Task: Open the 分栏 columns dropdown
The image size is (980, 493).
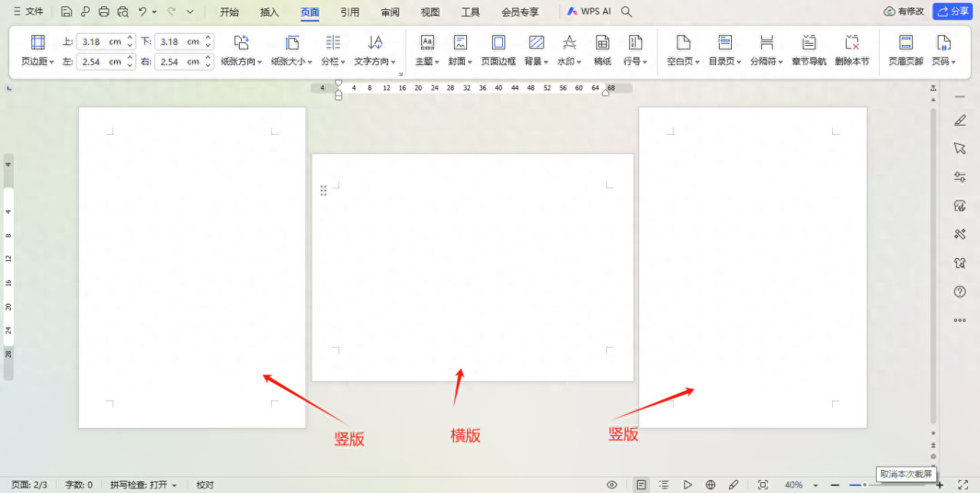Action: pyautogui.click(x=333, y=51)
